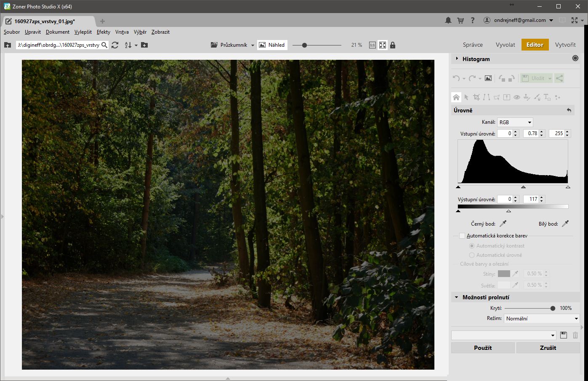Select the Automatický kontrast radio button
Screen dimensions: 588x381
click(x=472, y=246)
